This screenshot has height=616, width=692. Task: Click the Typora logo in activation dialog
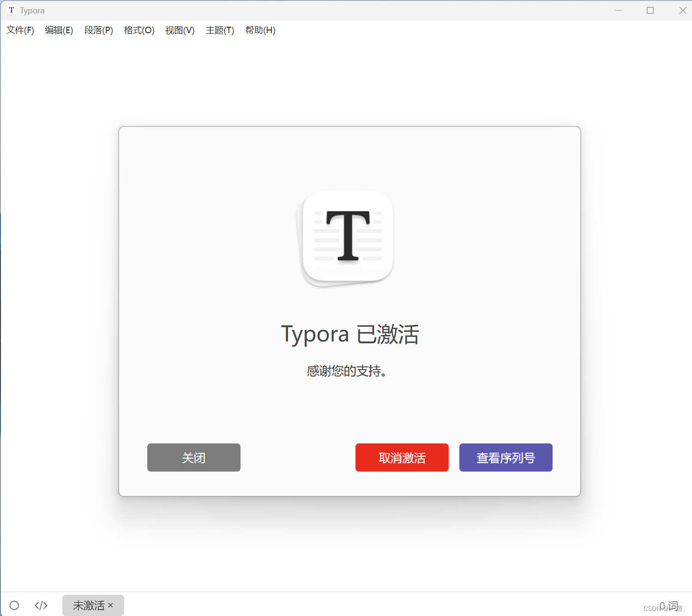point(347,237)
